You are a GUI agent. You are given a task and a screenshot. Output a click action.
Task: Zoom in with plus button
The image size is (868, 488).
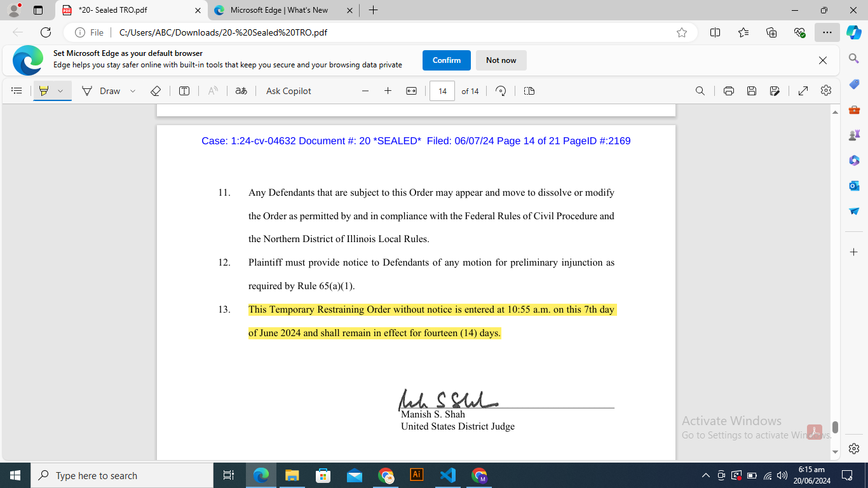(388, 91)
